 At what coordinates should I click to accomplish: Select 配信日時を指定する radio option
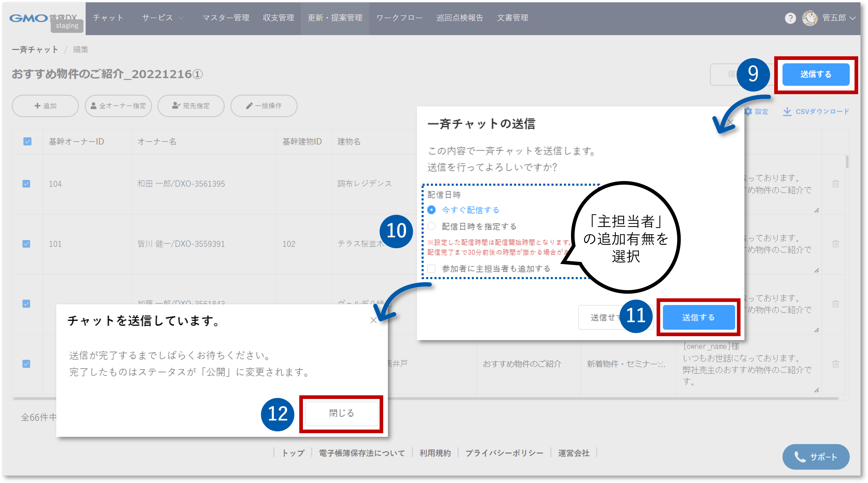point(431,226)
